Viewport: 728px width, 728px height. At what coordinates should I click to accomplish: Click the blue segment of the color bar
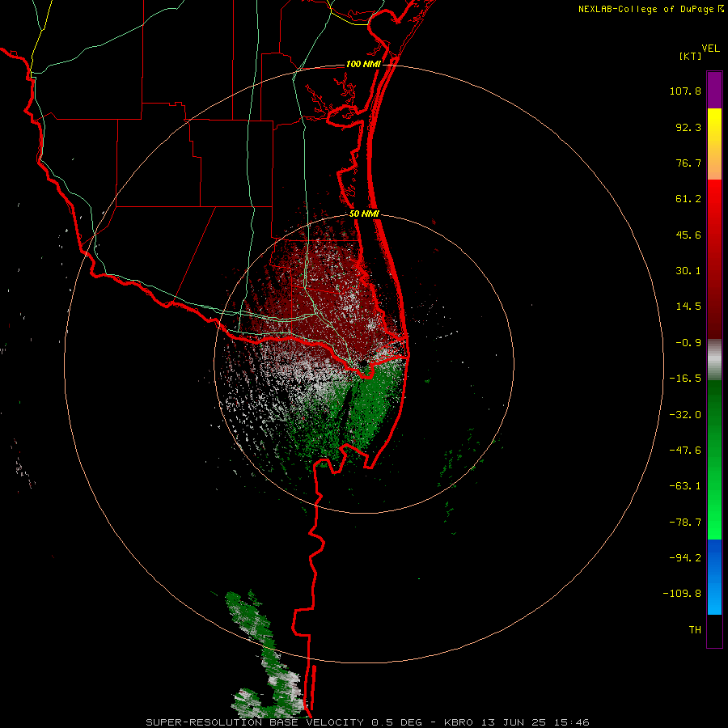[x=714, y=577]
